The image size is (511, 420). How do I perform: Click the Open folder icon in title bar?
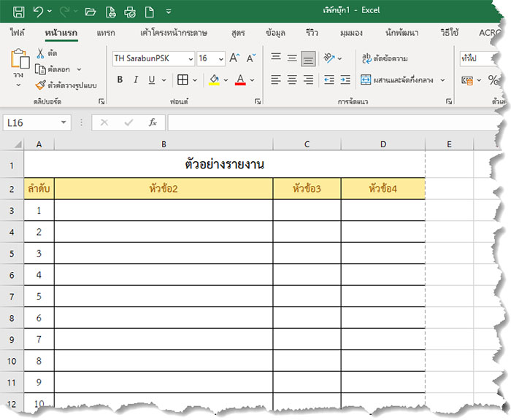coord(90,11)
